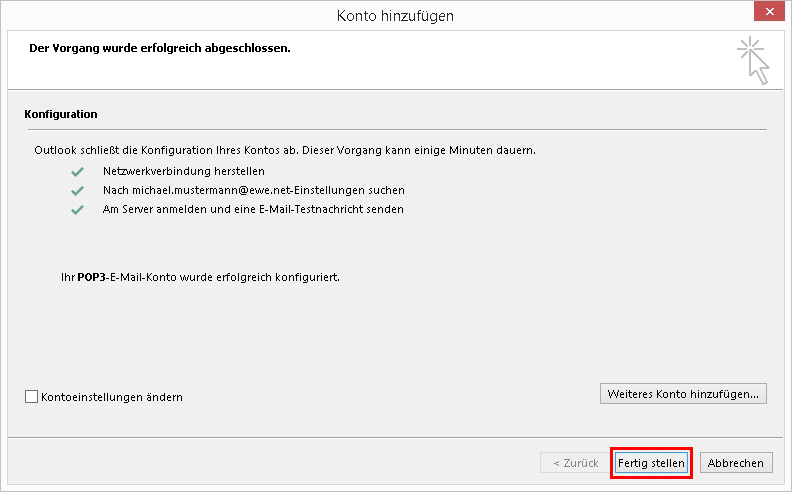Click the wizard cursor icon in header
792x492 pixels.
(x=753, y=60)
